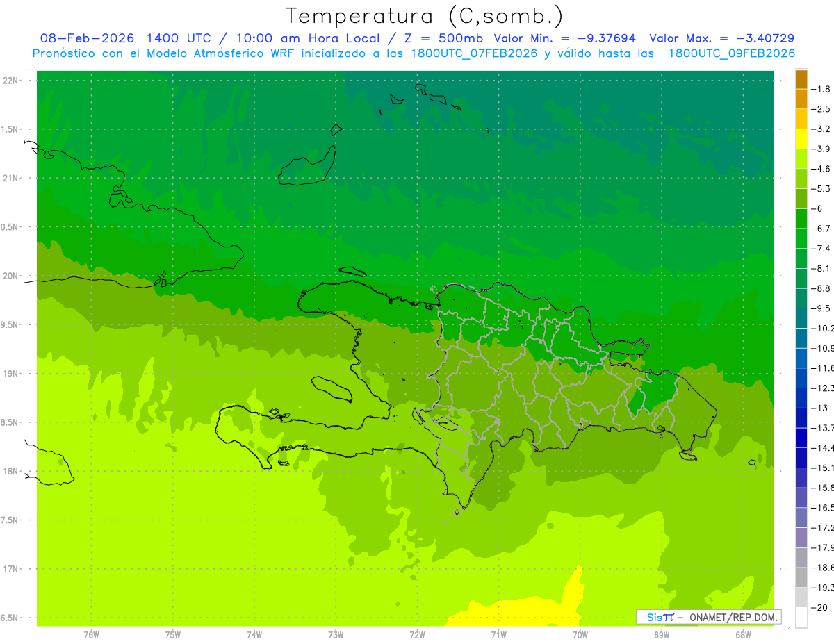Select the date text "08-Feb-2026"
Screen dimensions: 834x644
88,38
